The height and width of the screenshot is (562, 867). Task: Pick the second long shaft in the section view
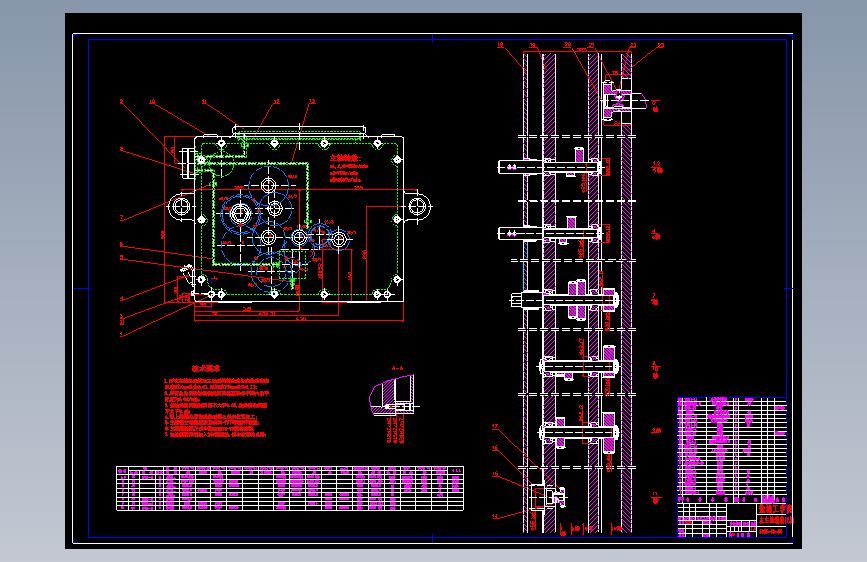coord(550,234)
